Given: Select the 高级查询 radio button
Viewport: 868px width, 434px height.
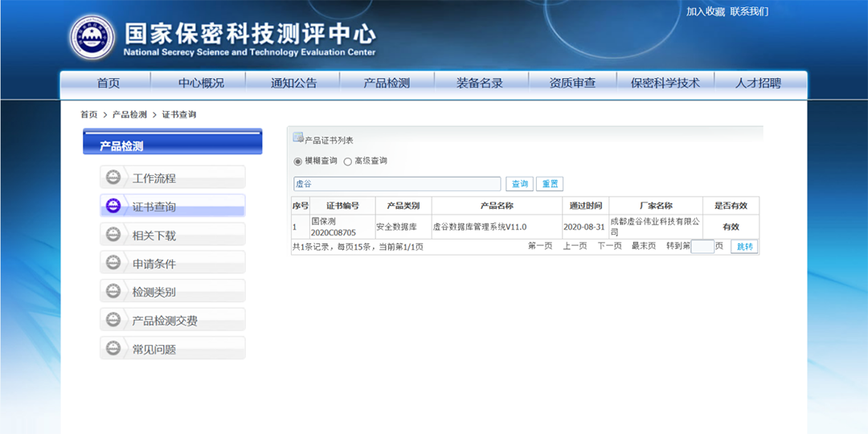Looking at the screenshot, I should pos(348,162).
